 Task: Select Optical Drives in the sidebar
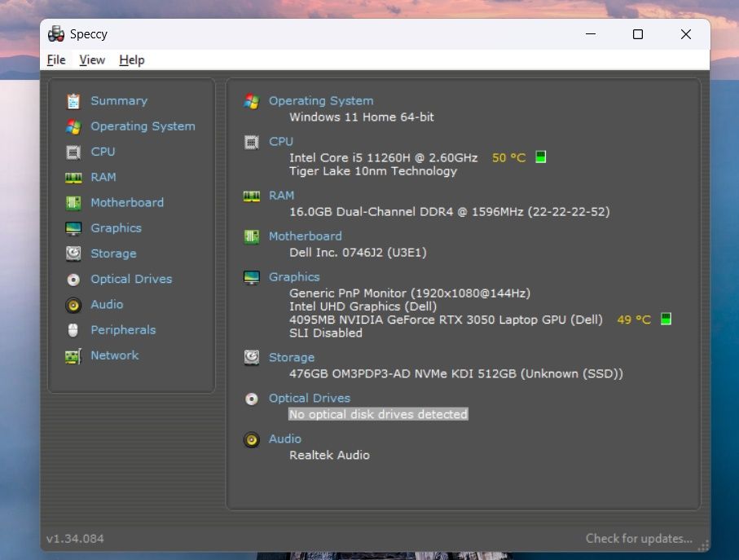point(131,279)
